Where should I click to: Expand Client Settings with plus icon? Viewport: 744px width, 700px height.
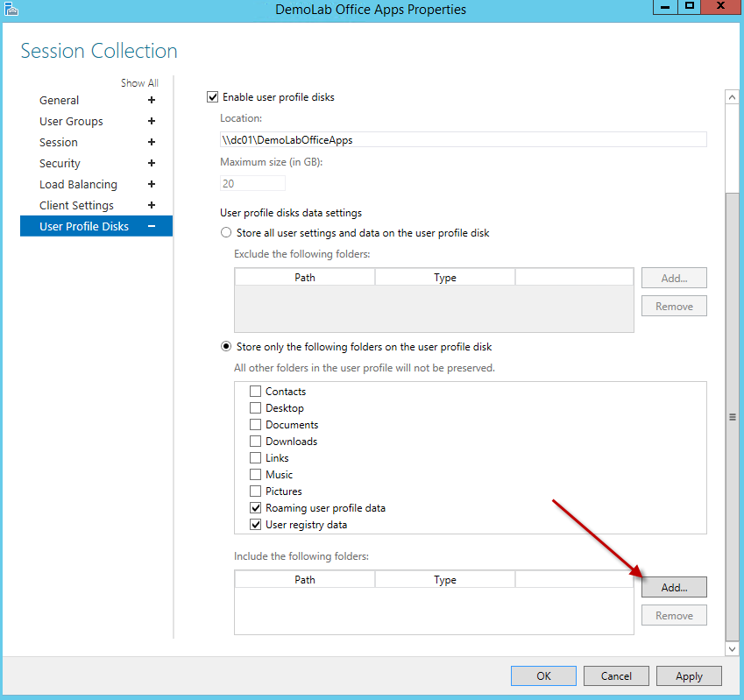click(152, 206)
